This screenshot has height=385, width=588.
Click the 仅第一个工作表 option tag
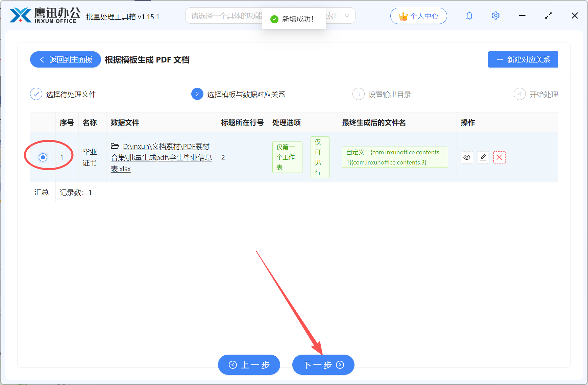287,157
